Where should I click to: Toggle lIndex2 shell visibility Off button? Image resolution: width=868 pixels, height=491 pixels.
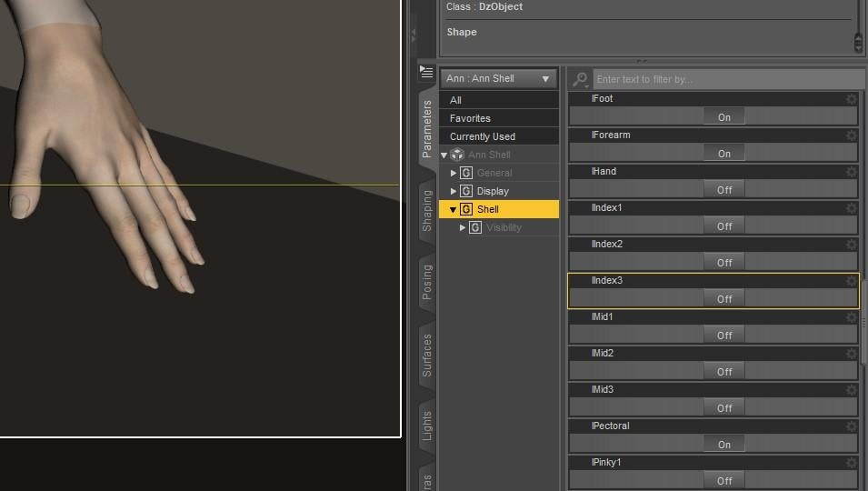tap(724, 263)
